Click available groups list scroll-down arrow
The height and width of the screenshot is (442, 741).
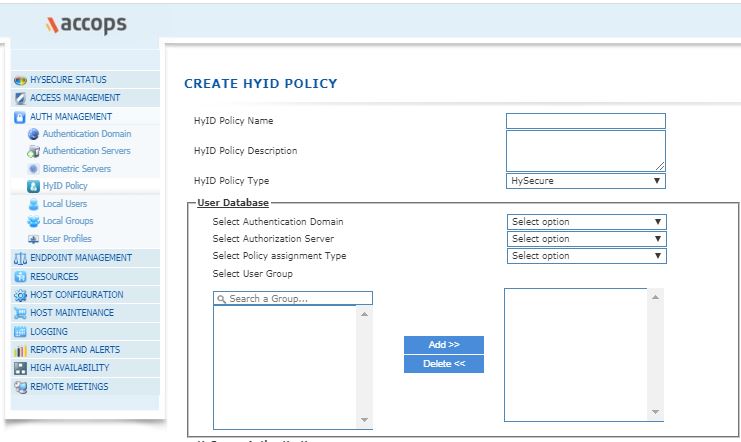pos(364,420)
